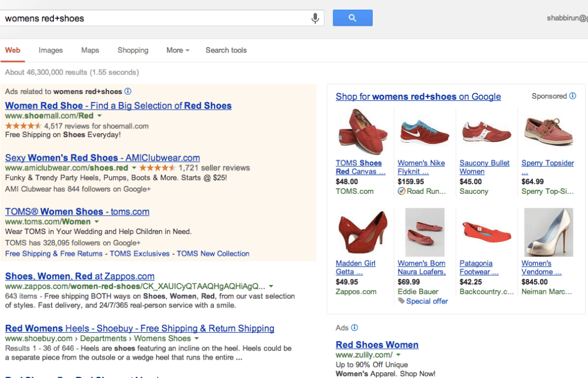The width and height of the screenshot is (588, 378).
Task: Click the Special offer link text
Action: (x=427, y=301)
